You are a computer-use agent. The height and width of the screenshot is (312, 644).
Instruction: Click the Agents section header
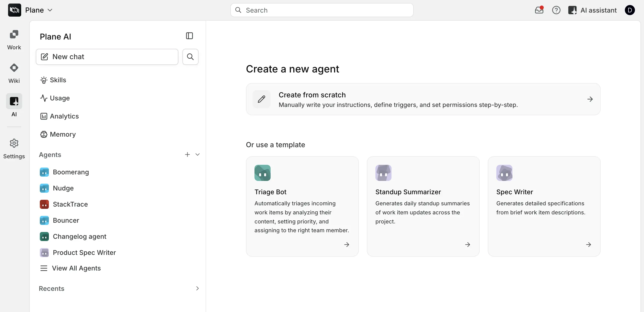tap(50, 155)
